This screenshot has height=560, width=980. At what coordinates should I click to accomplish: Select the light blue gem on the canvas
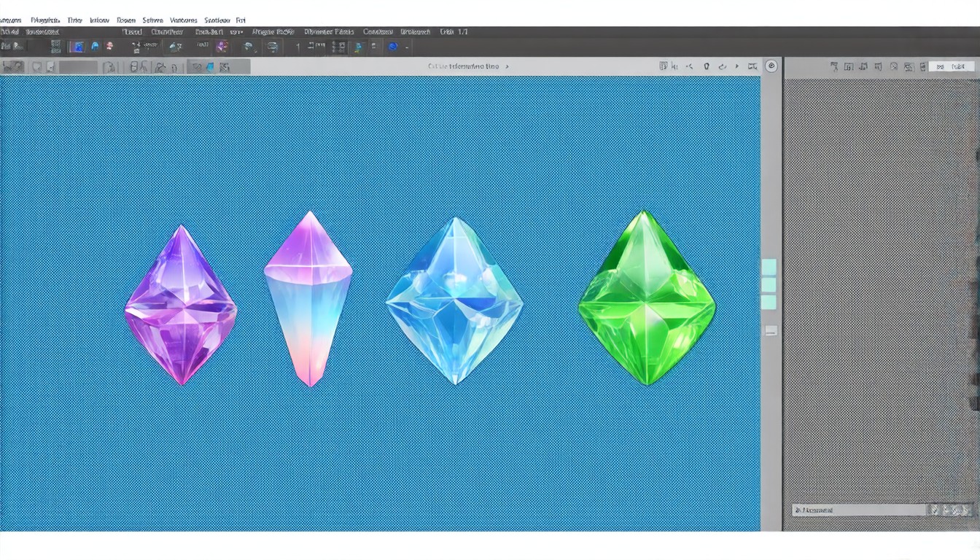(x=454, y=300)
